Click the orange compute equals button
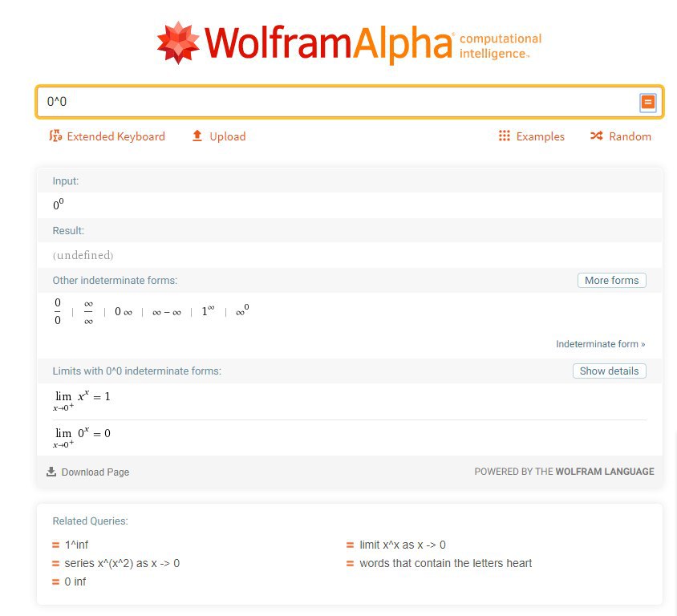This screenshot has height=616, width=677. (647, 103)
